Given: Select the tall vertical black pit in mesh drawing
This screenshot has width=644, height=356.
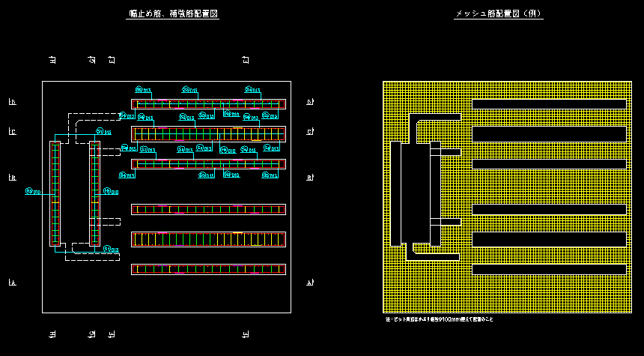Looking at the screenshot, I should pos(395,193).
